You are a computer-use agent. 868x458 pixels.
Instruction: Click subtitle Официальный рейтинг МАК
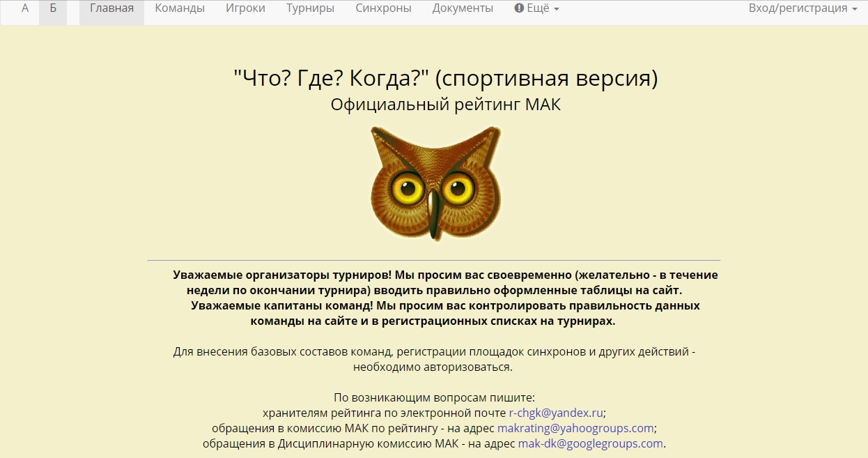click(446, 105)
